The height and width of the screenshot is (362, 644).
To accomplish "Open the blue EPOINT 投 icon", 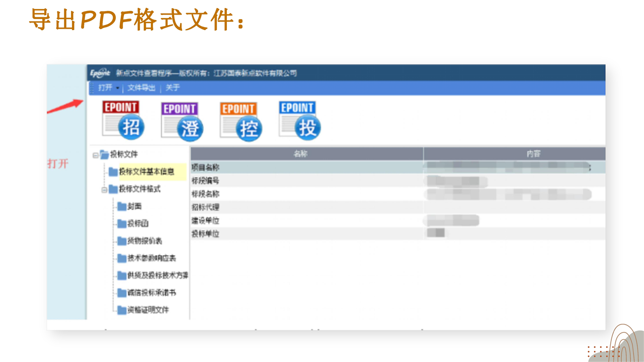I will 299,120.
